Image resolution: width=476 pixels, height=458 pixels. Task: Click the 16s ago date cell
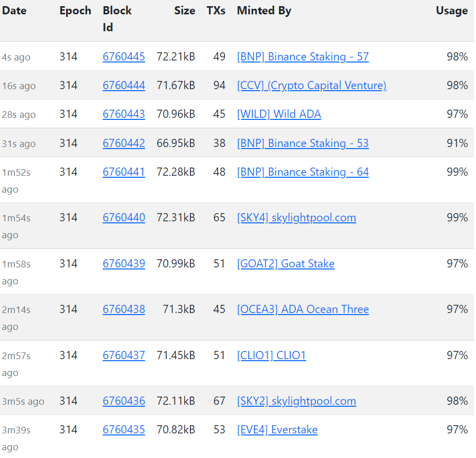(x=19, y=86)
